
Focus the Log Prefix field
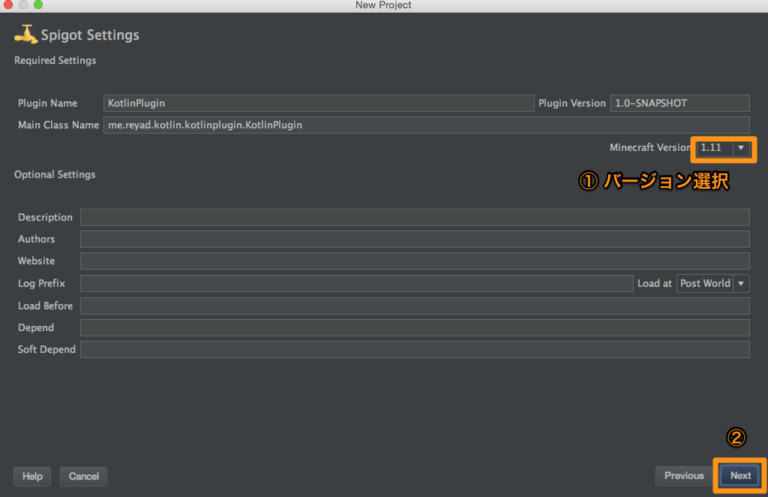[x=357, y=284]
